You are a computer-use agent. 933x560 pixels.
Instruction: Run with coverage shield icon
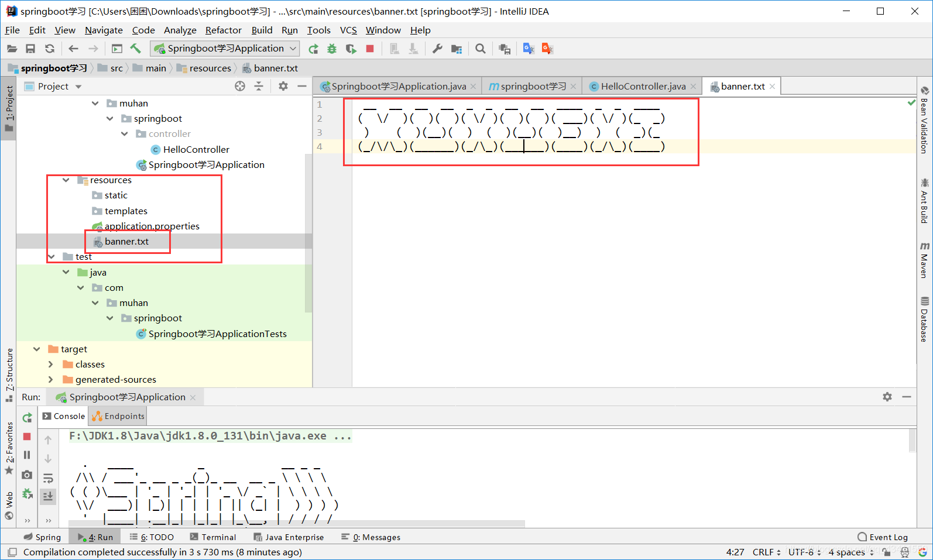351,49
